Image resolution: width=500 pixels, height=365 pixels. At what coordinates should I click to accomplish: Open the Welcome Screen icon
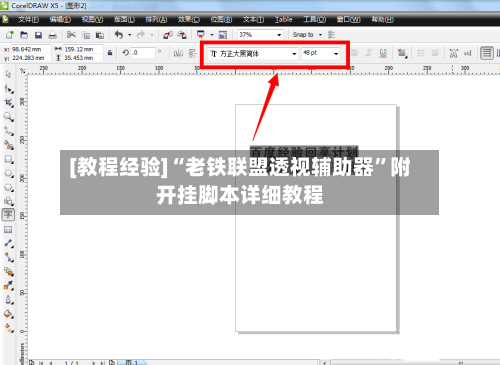point(223,35)
